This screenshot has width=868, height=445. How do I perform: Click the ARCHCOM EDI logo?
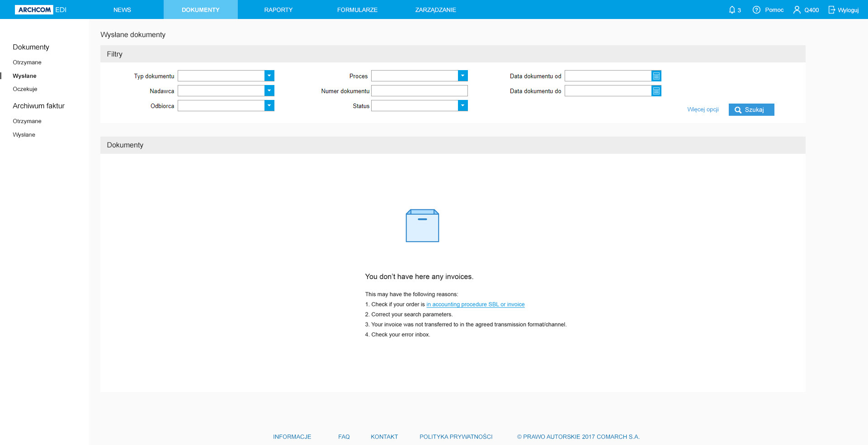pos(41,9)
